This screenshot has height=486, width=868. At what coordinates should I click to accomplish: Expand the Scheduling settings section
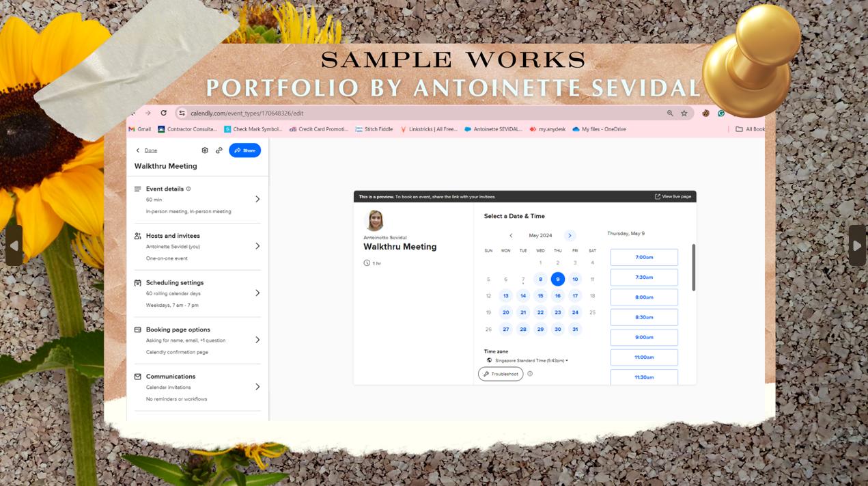tap(257, 293)
